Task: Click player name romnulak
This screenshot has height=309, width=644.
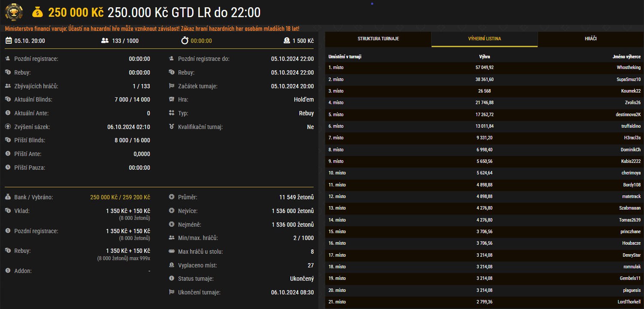Action: (632, 267)
